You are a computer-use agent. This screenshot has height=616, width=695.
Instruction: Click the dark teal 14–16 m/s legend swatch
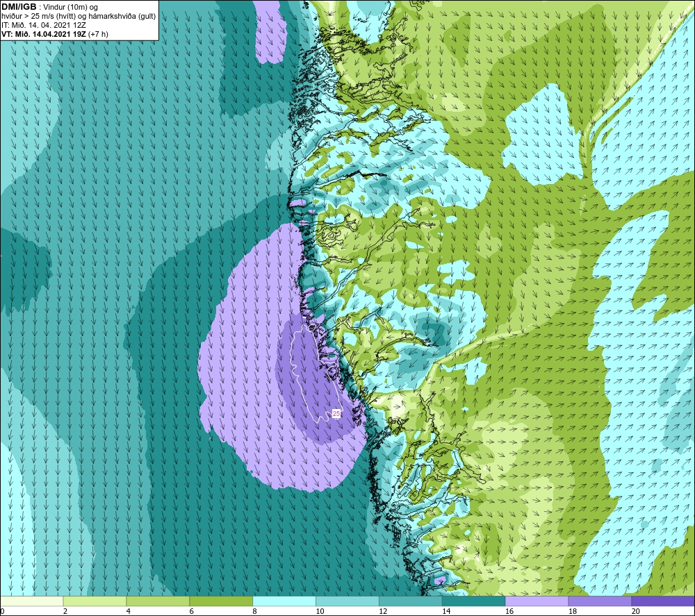tap(474, 601)
